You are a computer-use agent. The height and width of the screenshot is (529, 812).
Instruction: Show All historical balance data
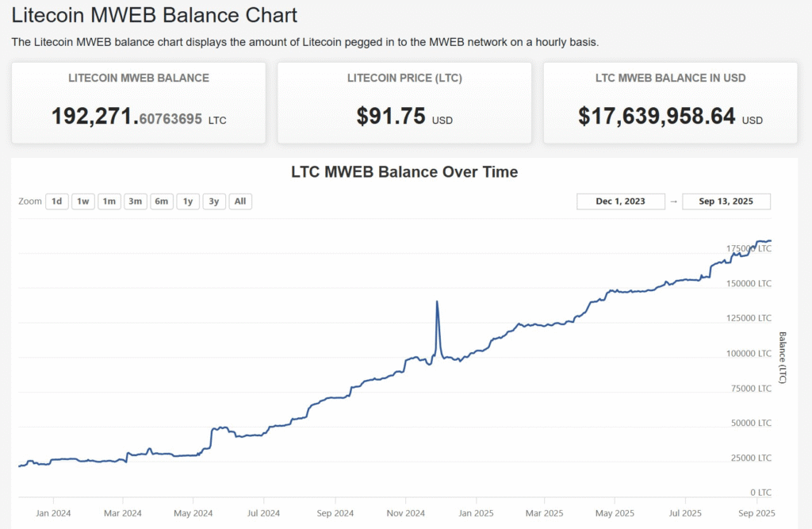point(239,201)
